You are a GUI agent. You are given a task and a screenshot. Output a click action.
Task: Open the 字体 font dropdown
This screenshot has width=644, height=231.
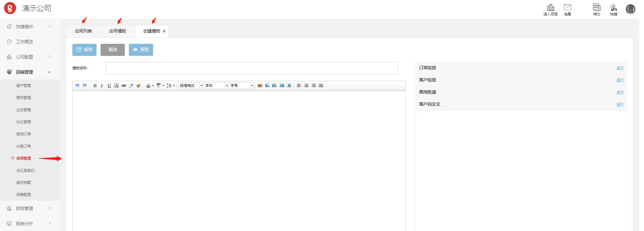tap(216, 86)
